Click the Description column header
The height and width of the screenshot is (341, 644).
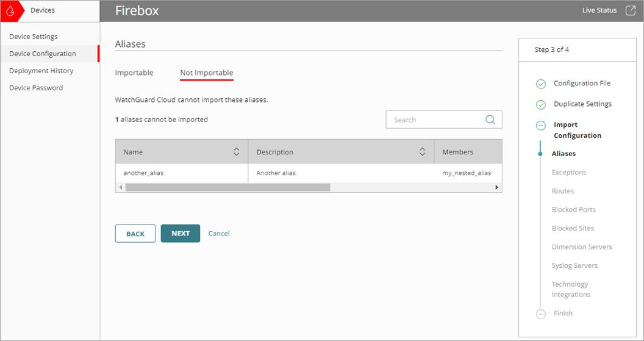click(341, 152)
